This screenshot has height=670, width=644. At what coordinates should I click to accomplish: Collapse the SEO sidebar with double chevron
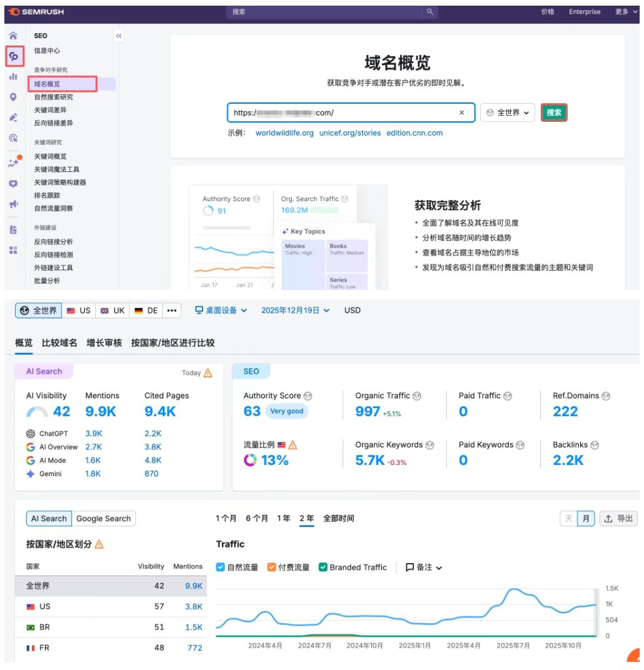[x=119, y=36]
